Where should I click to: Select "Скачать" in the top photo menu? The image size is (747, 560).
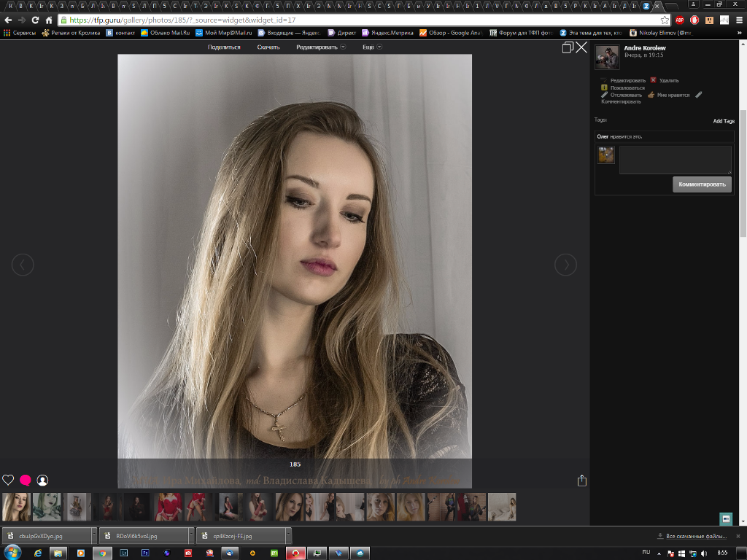[268, 47]
